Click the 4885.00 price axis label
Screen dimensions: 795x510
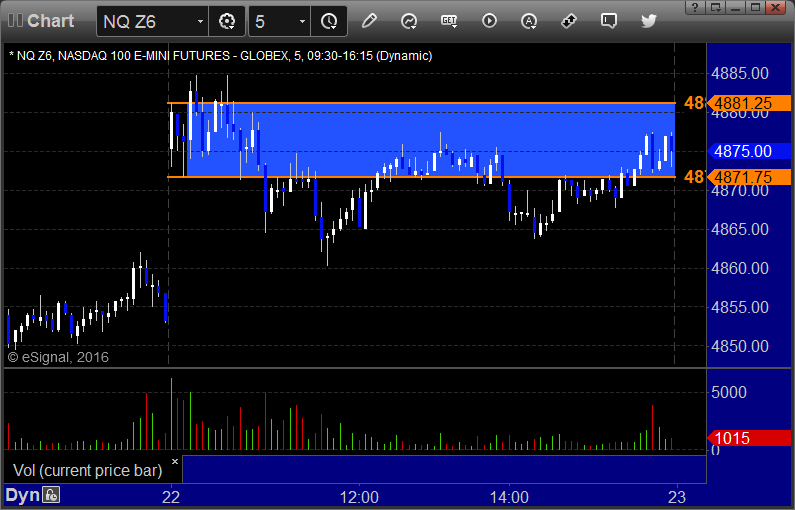740,74
